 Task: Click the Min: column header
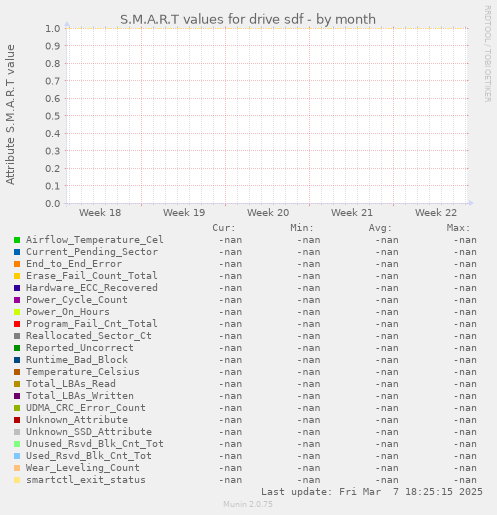302,228
